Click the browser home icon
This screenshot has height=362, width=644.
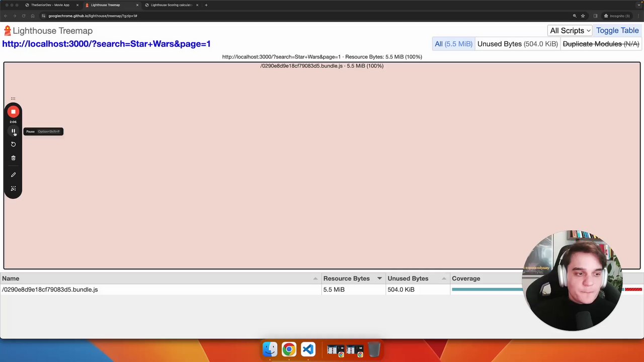[33, 16]
